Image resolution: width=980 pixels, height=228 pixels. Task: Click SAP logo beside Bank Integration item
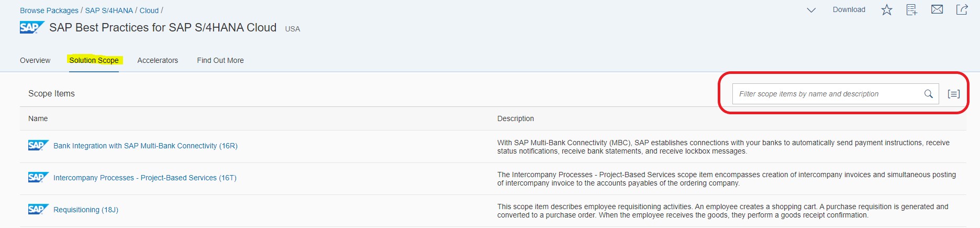[38, 145]
